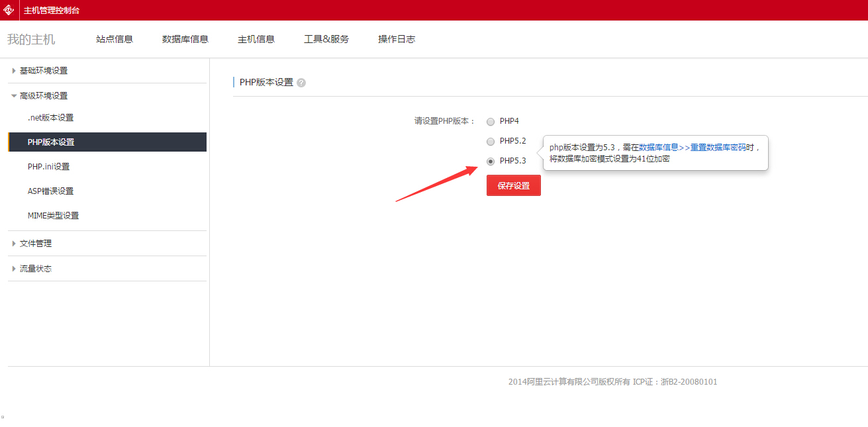This screenshot has width=868, height=427.
Task: Open PHP.ini设置 in the sidebar
Action: tap(48, 167)
